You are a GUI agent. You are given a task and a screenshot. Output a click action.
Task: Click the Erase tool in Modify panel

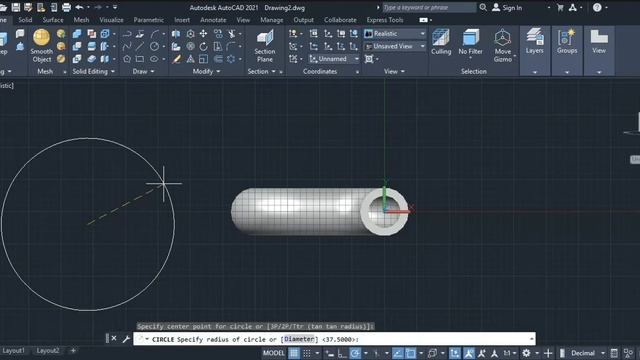176,59
